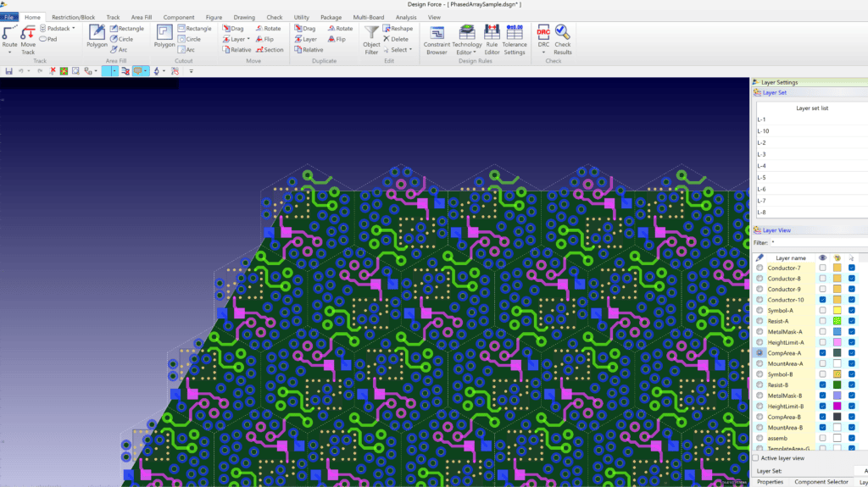Select the Pad tool in Track group
The width and height of the screenshot is (868, 487).
coord(48,39)
